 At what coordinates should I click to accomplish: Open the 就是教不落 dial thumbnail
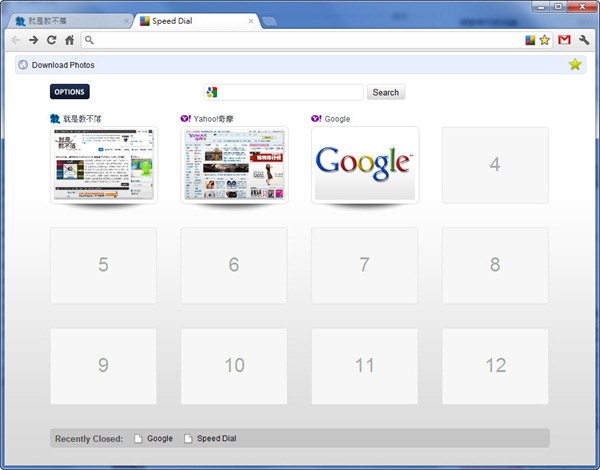coord(104,165)
